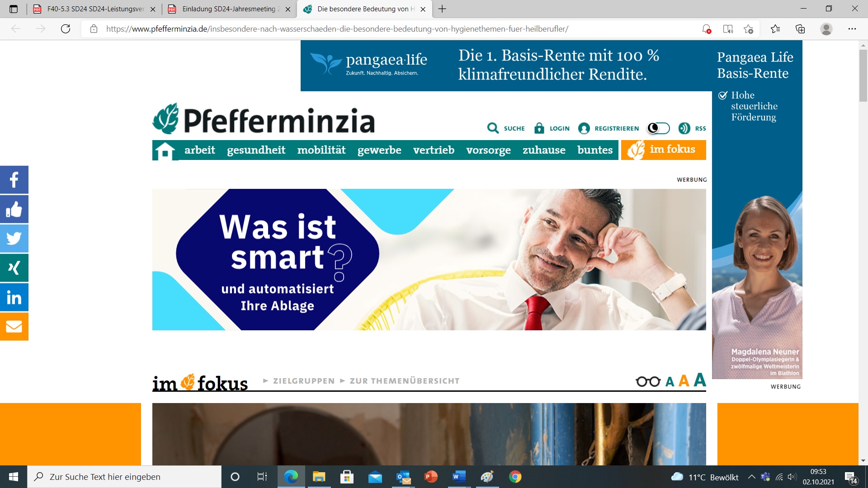Send article by email envelope icon
Screen dimensions: 868x488
(x=14, y=326)
